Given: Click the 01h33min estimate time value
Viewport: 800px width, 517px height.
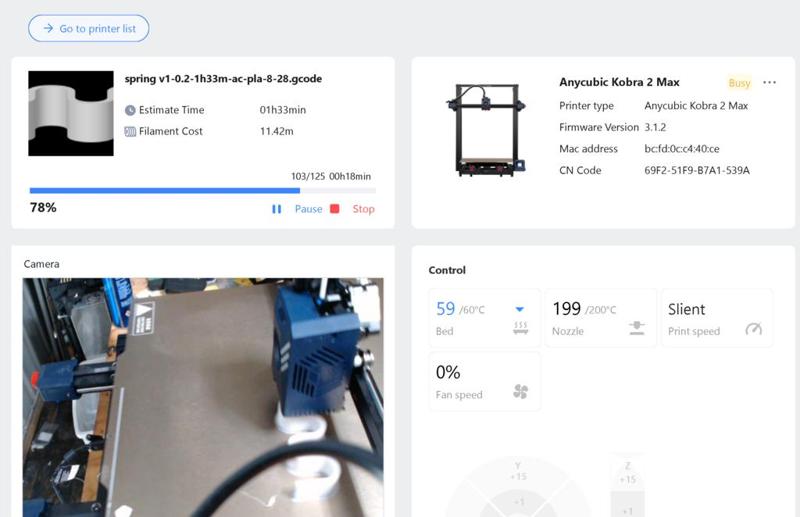Looking at the screenshot, I should click(x=283, y=110).
